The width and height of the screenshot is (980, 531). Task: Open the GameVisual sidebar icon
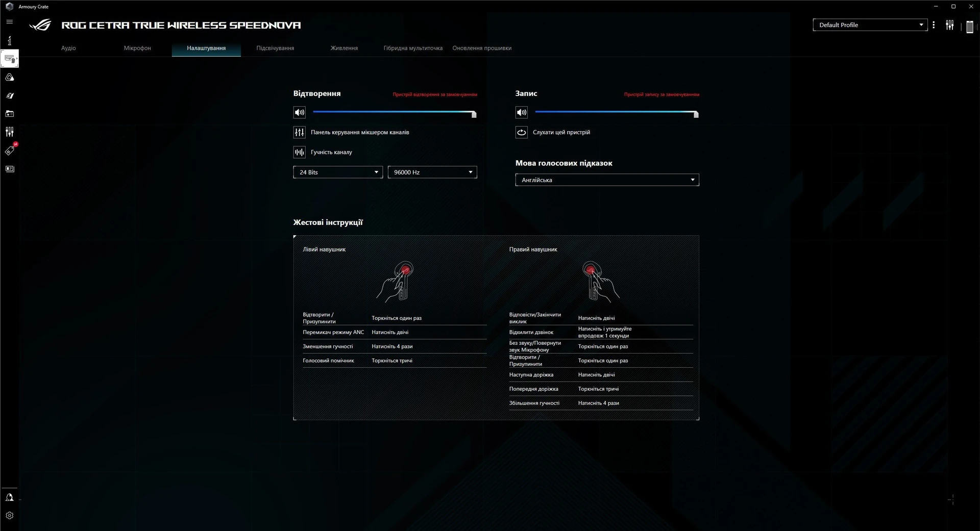(x=9, y=95)
